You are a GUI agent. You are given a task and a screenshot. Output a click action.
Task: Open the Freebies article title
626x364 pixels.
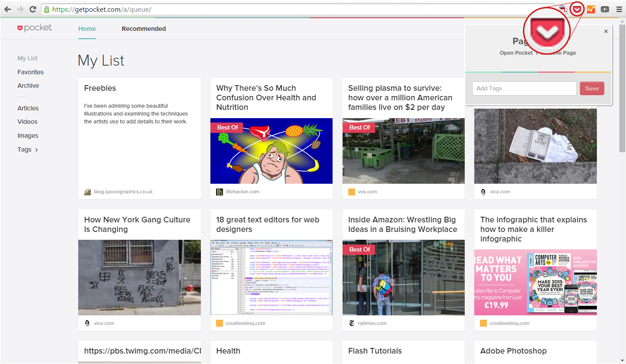click(100, 88)
